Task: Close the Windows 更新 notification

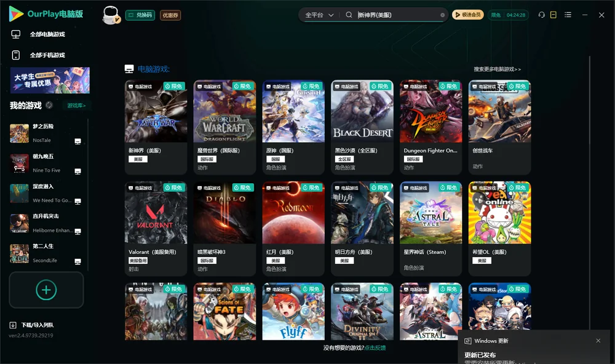Action: [x=598, y=341]
